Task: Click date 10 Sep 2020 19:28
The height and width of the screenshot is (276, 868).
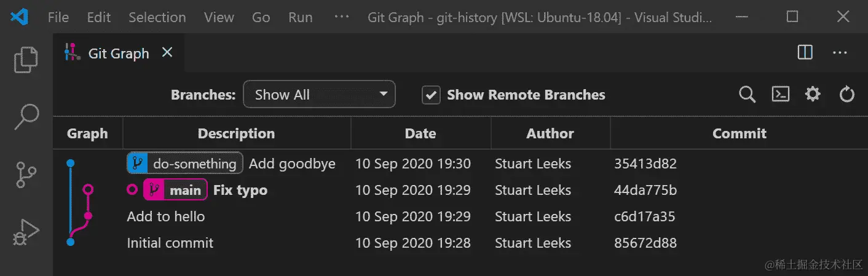Action: click(413, 243)
